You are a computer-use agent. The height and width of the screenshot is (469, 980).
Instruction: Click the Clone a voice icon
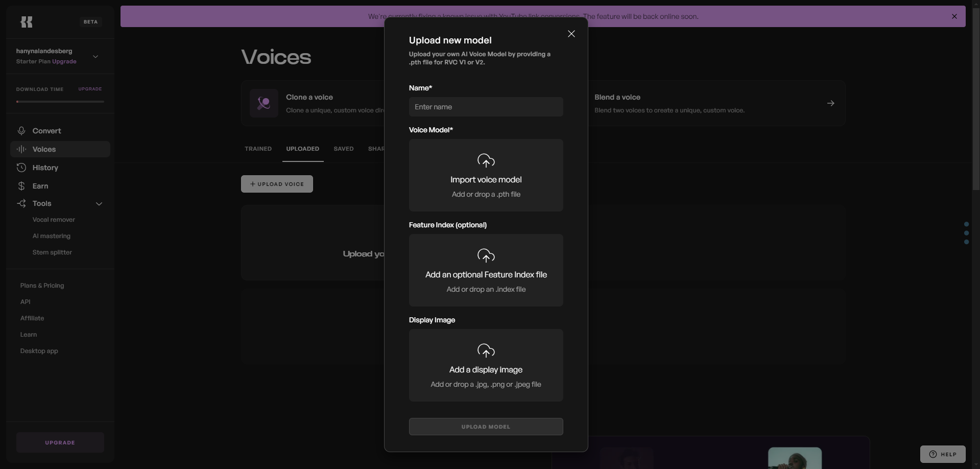click(264, 103)
